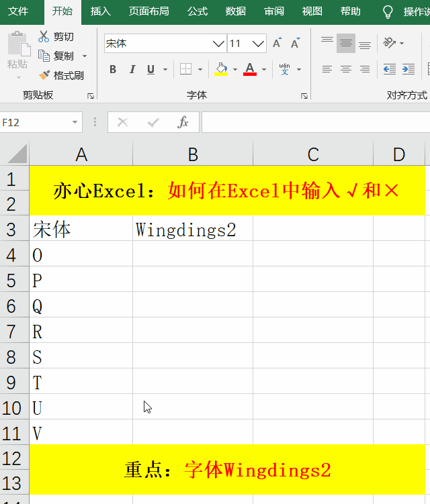Toggle middle vertical alignment

pos(346,43)
